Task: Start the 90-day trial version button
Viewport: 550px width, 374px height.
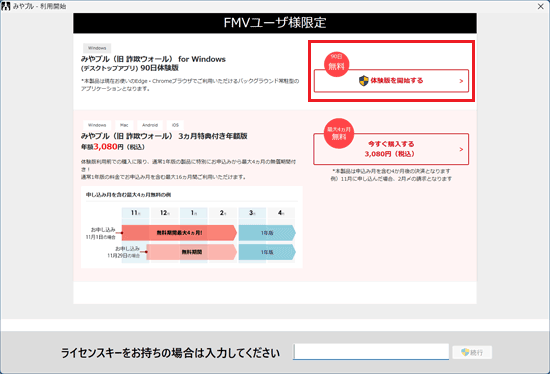Action: 391,81
